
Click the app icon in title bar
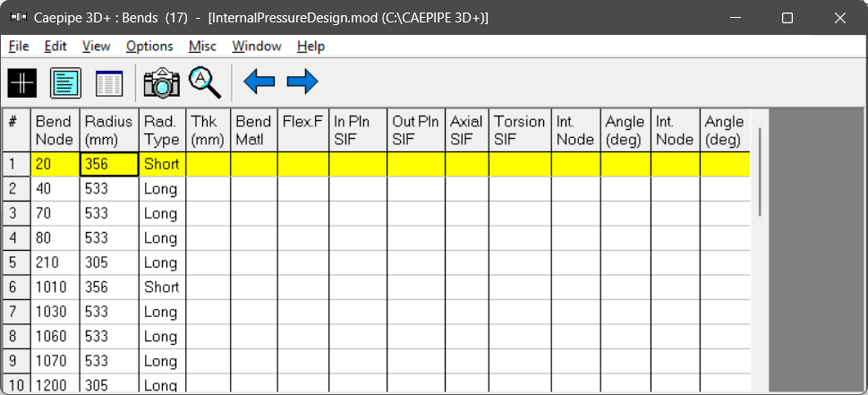pos(19,17)
